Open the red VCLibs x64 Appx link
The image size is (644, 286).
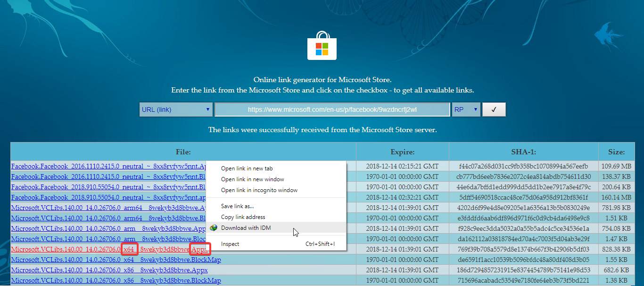(x=109, y=249)
